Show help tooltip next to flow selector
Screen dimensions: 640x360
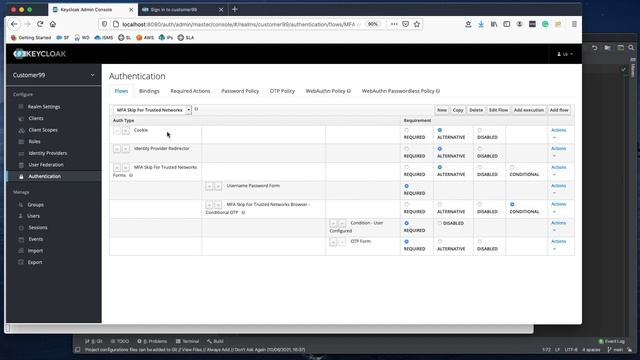(196, 109)
